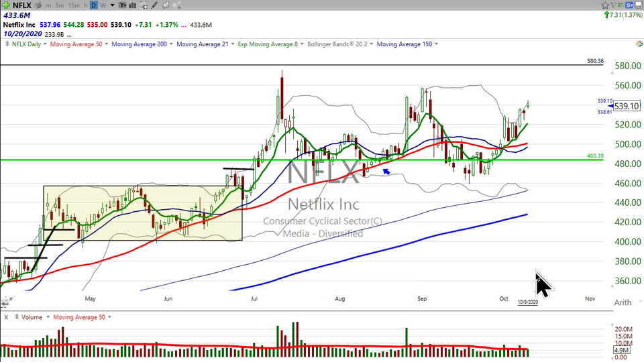Click the 433.6M italic volume heading
Image resolution: width=644 pixels, height=362 pixels.
[17, 15]
